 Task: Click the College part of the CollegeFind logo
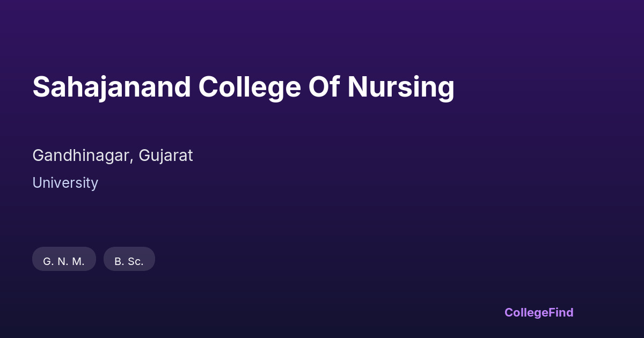[x=526, y=312]
